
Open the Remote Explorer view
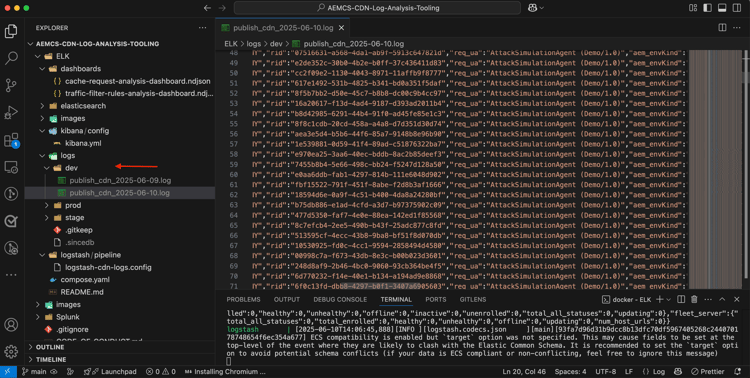[11, 167]
